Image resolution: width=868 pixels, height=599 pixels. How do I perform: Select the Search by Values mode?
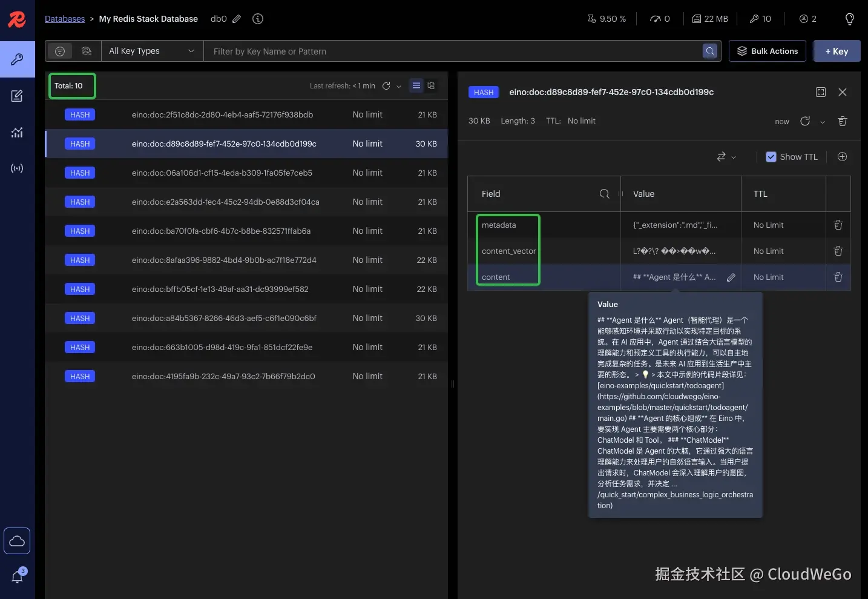87,51
